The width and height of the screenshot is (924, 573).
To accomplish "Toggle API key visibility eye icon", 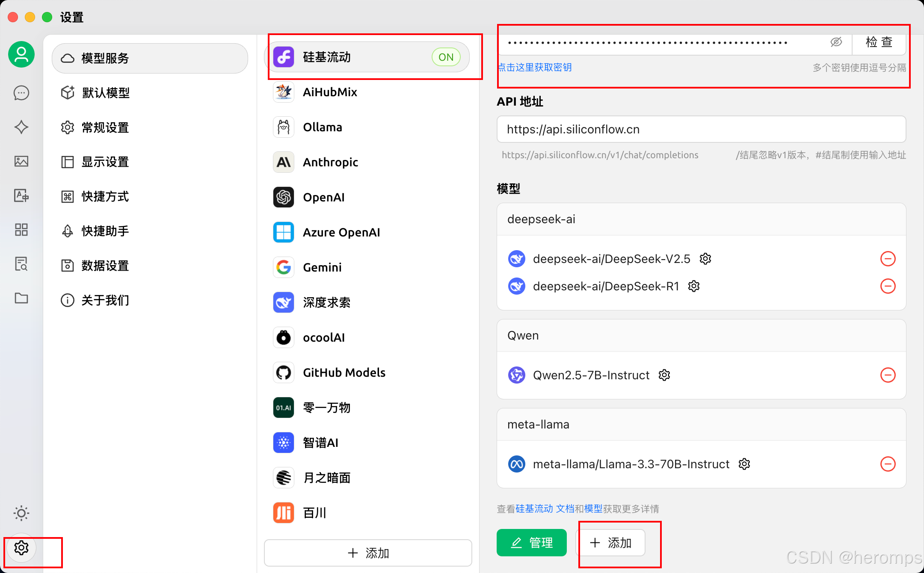I will (x=836, y=42).
